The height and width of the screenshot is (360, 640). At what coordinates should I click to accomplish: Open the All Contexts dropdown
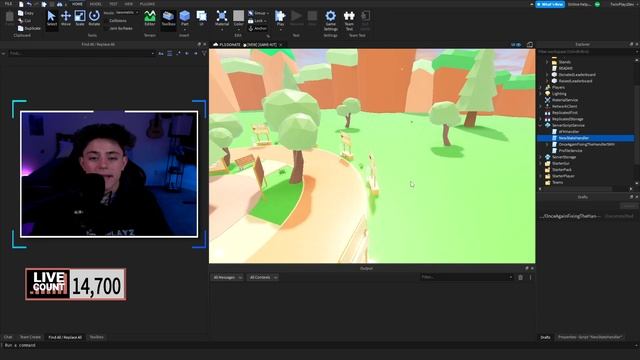point(263,278)
